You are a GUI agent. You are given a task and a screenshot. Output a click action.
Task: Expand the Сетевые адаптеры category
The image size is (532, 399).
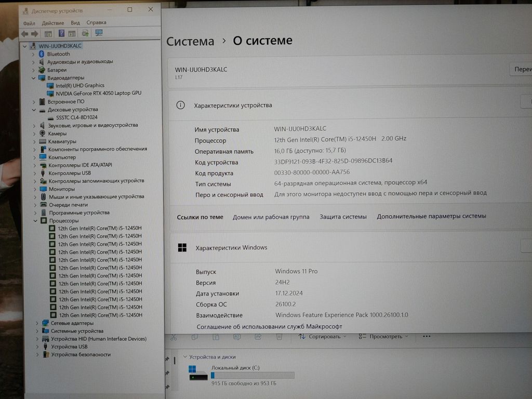37,323
